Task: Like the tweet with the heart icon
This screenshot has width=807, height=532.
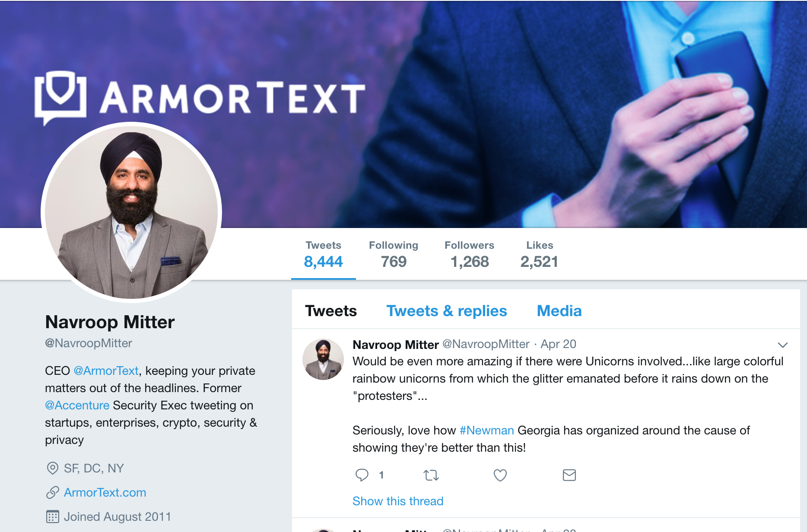Action: (x=500, y=475)
